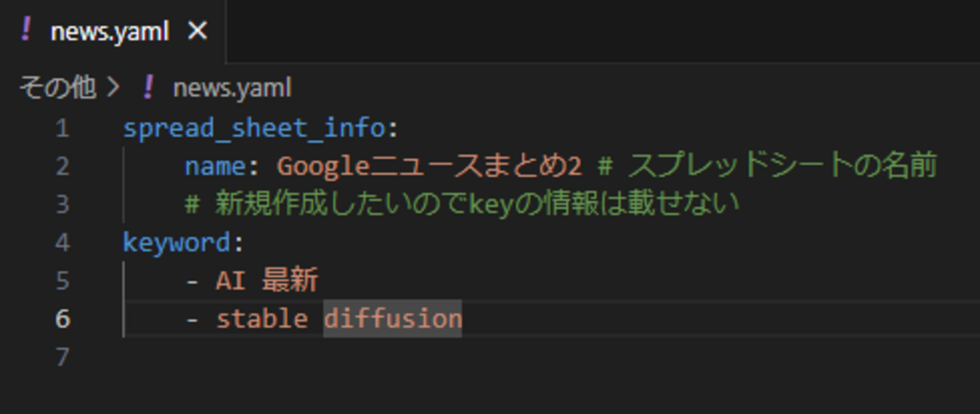Click line number 2 in the gutter
The image size is (980, 414).
tap(62, 166)
